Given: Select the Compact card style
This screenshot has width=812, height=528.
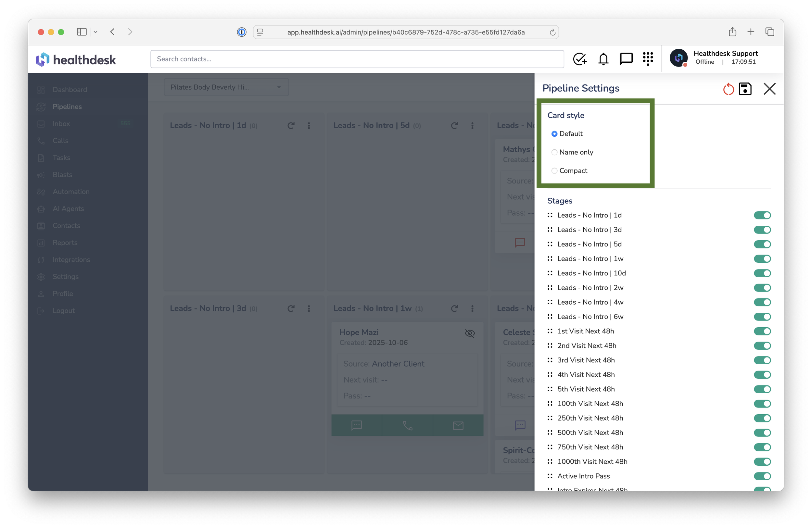Looking at the screenshot, I should pyautogui.click(x=554, y=171).
